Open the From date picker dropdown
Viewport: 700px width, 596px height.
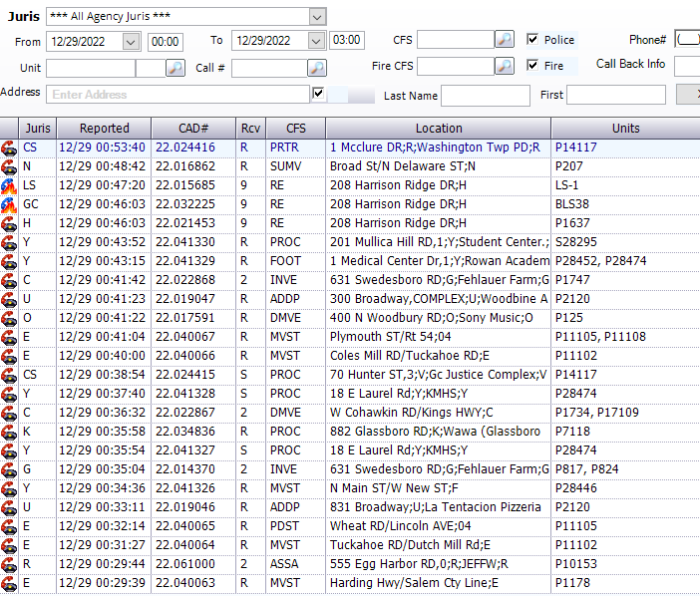tap(131, 42)
